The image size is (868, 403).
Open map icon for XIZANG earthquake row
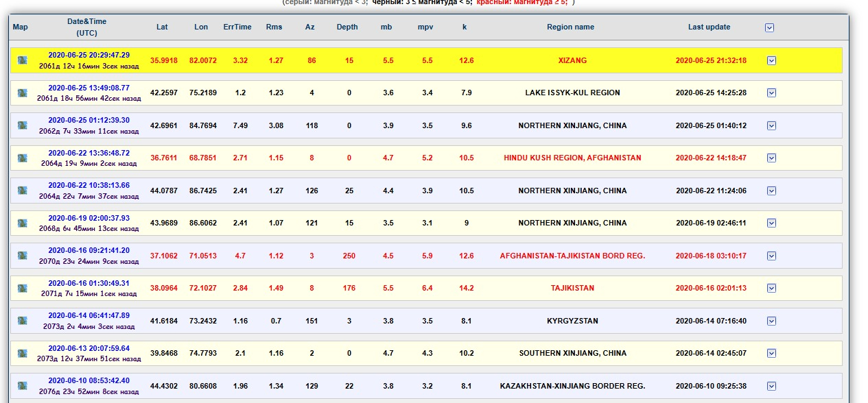pyautogui.click(x=23, y=60)
